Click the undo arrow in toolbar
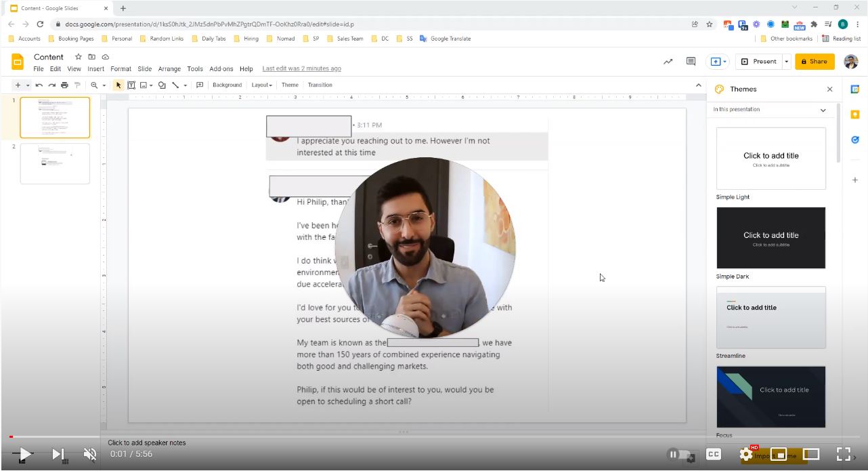 39,85
